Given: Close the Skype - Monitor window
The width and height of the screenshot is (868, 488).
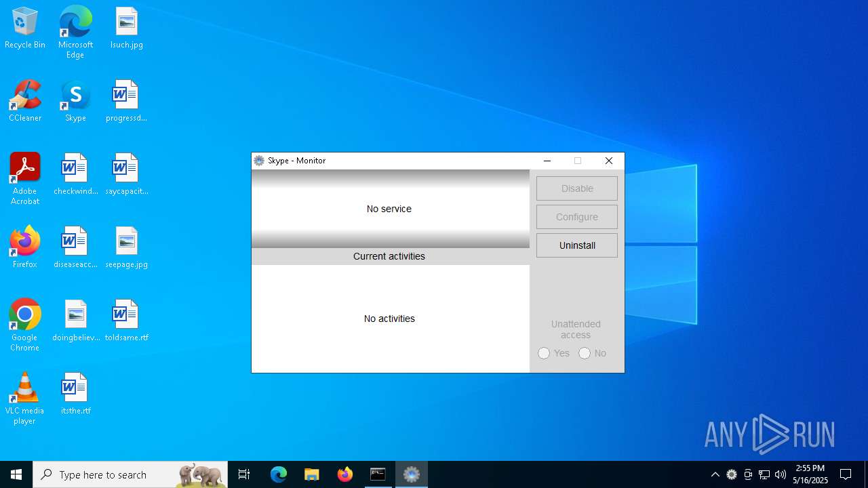Looking at the screenshot, I should [x=609, y=161].
